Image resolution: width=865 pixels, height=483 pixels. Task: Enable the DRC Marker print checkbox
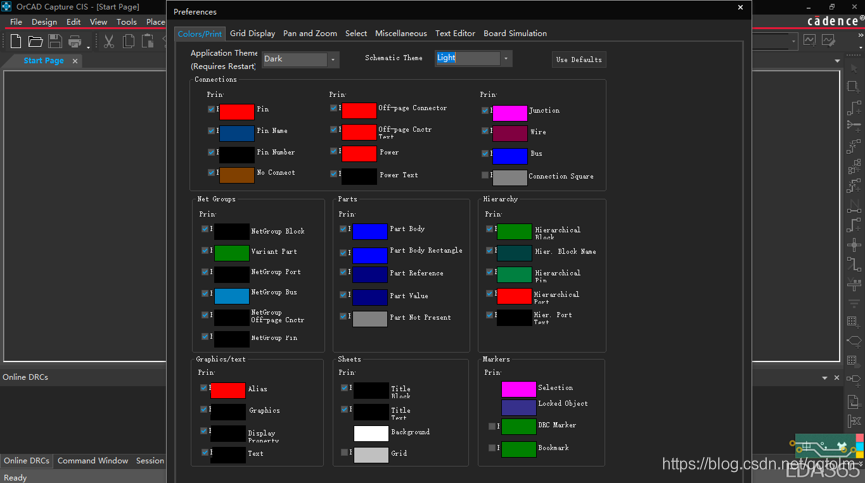492,426
